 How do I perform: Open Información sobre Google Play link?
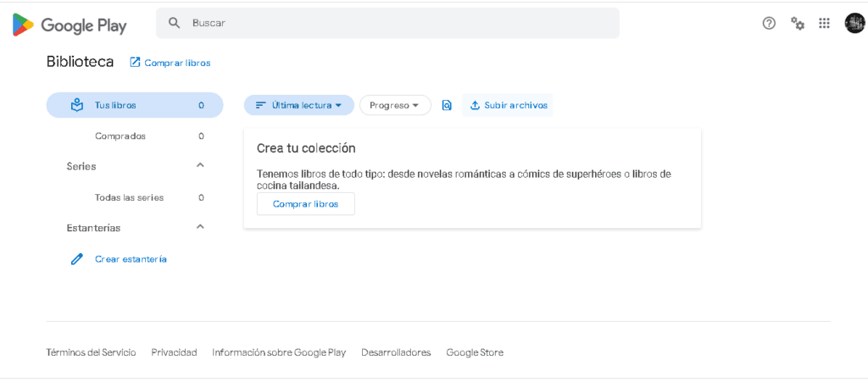click(279, 352)
